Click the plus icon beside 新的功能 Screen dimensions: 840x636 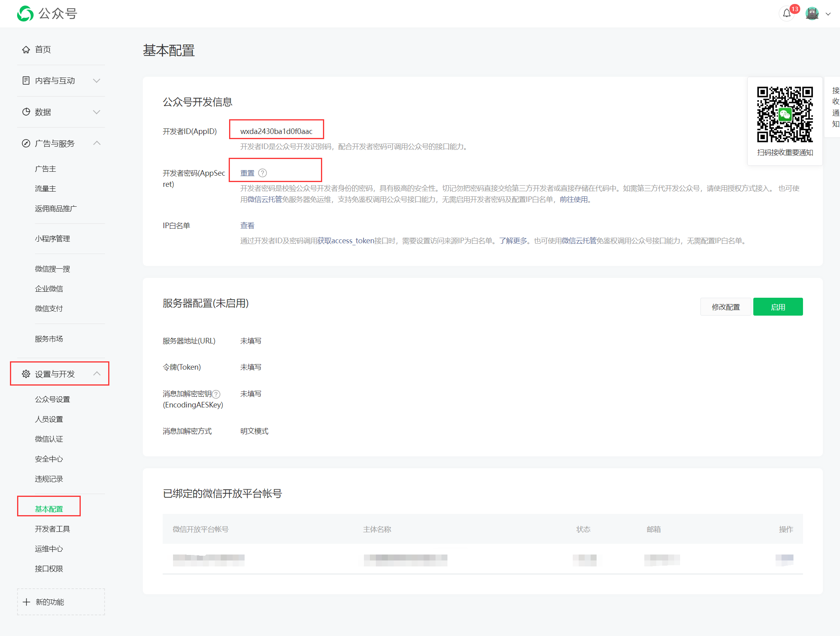tap(26, 602)
